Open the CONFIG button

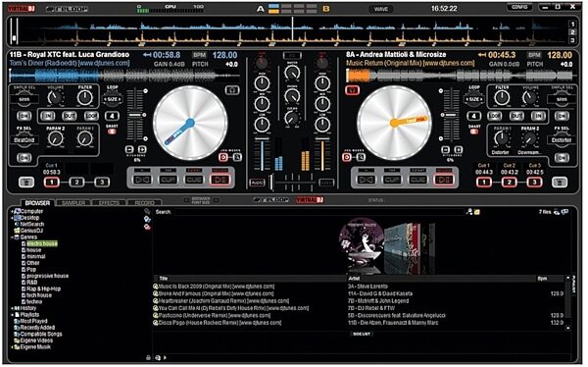pos(519,7)
